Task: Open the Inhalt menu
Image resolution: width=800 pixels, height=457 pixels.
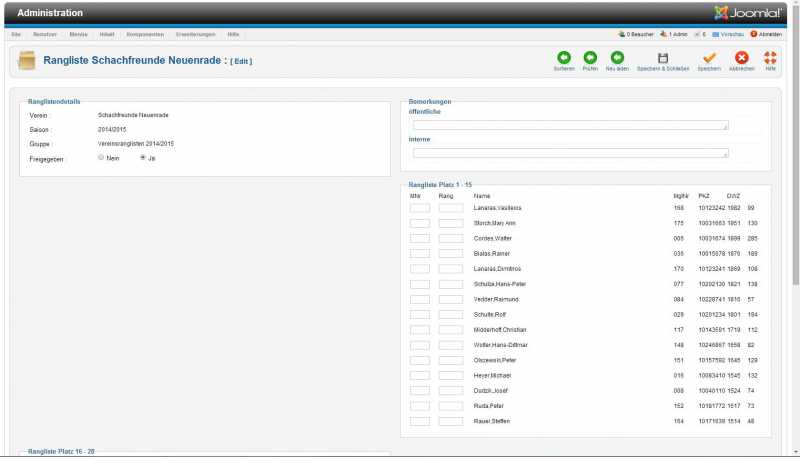Action: (107, 34)
